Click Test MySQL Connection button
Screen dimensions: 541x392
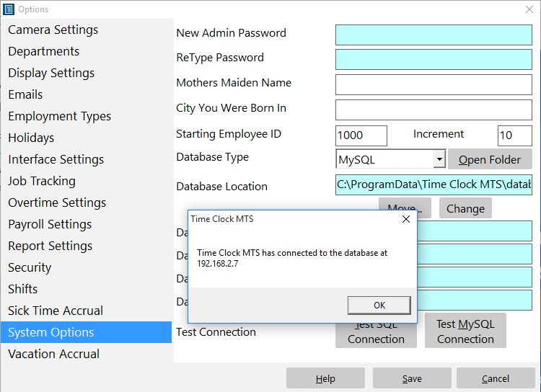(x=465, y=331)
